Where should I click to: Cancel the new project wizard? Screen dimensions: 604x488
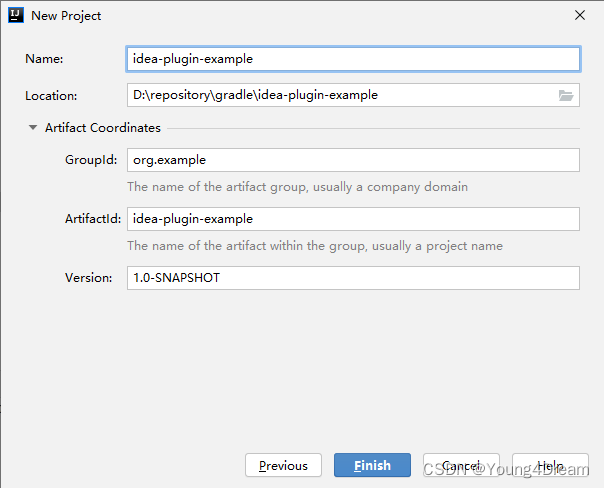pos(461,465)
